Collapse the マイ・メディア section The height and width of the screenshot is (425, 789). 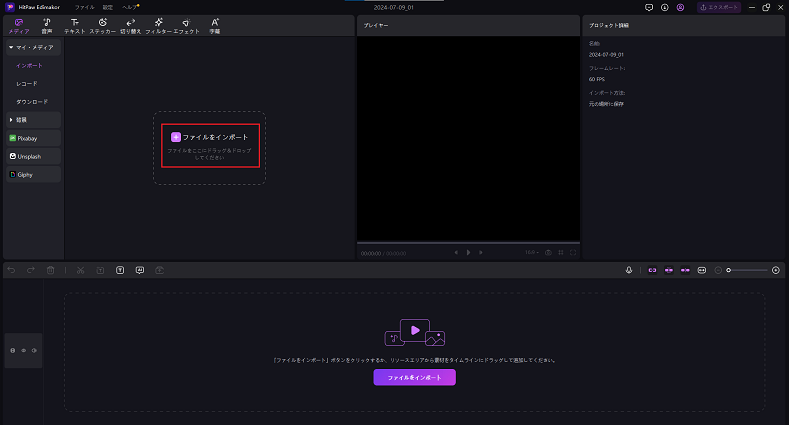[x=34, y=47]
